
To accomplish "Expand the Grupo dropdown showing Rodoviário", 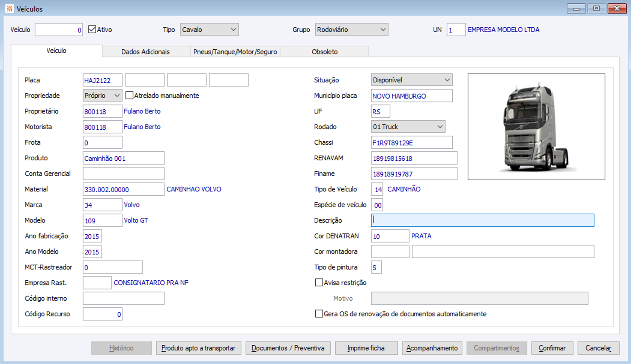I will 351,29.
